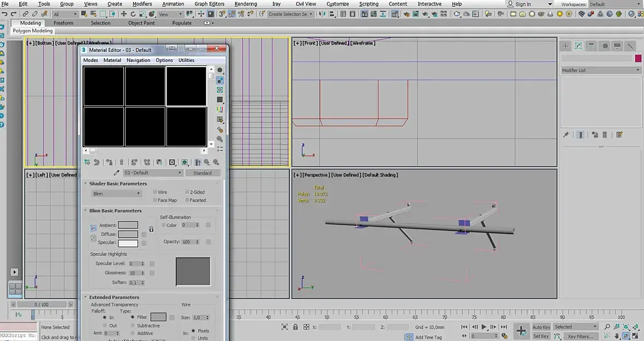644x341 pixels.
Task: Click the Diffuse color swatch
Action: (x=128, y=234)
